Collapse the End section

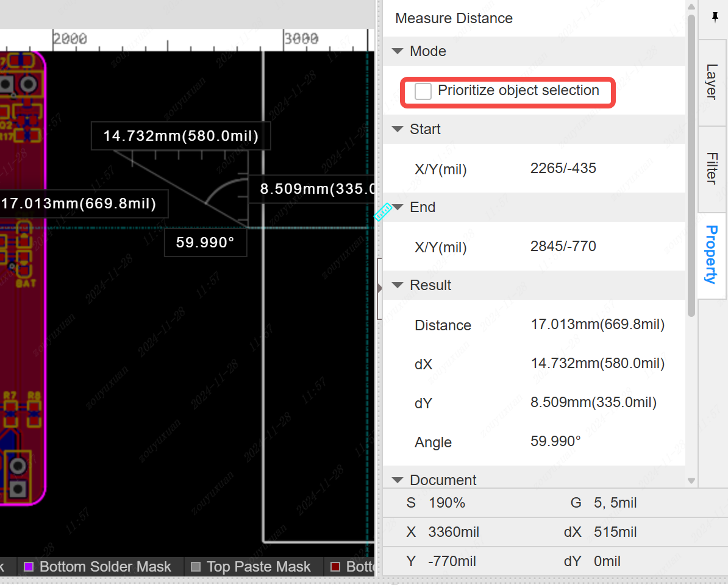click(398, 207)
